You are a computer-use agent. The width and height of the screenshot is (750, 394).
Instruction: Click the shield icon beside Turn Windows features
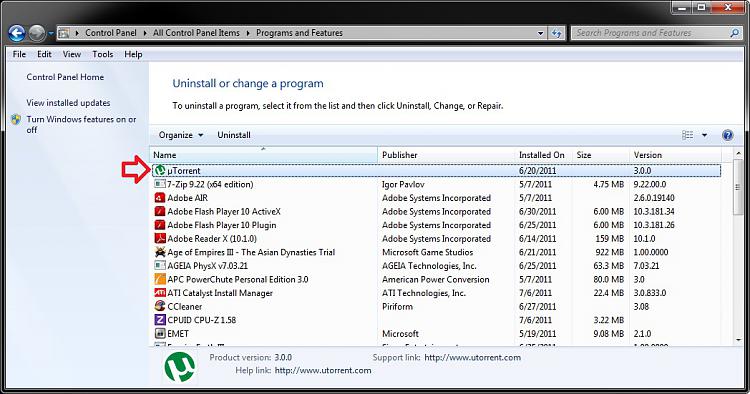coord(16,120)
